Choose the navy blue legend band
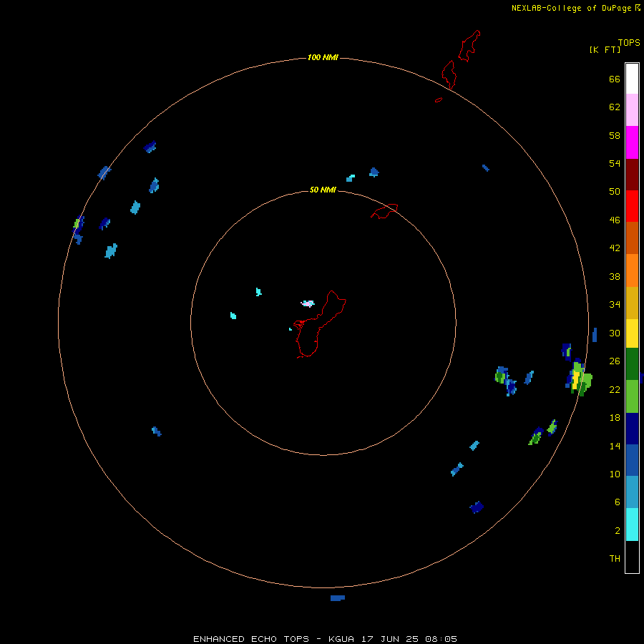This screenshot has height=644, width=644. point(632,429)
